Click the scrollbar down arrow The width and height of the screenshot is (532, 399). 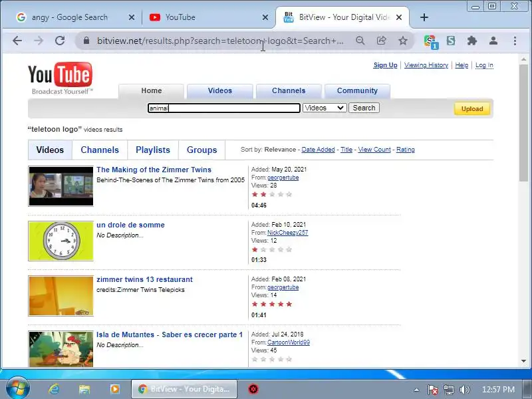click(523, 361)
